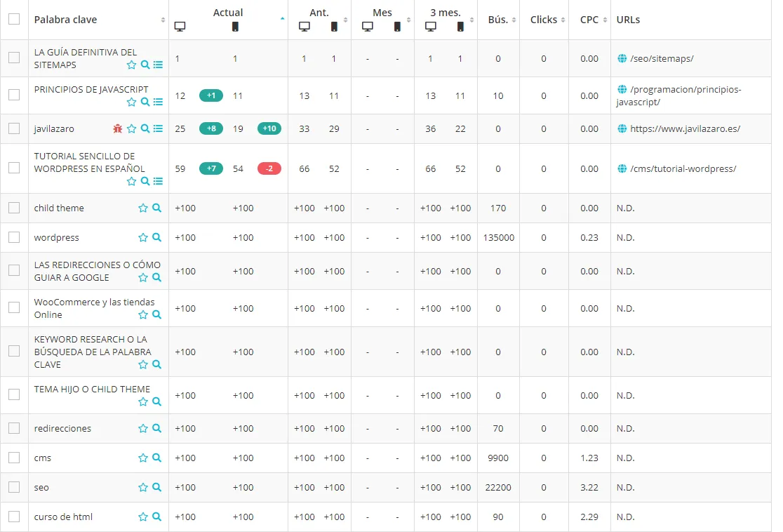Click the sort arrows on the Ant. column

pyautogui.click(x=346, y=20)
